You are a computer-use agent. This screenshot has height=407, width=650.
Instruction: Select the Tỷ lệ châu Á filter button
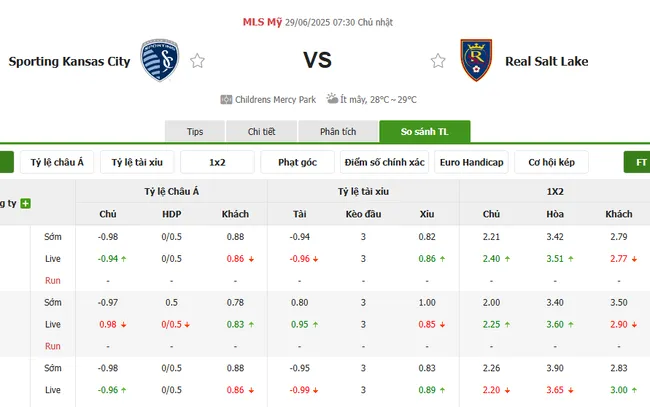[x=57, y=162]
